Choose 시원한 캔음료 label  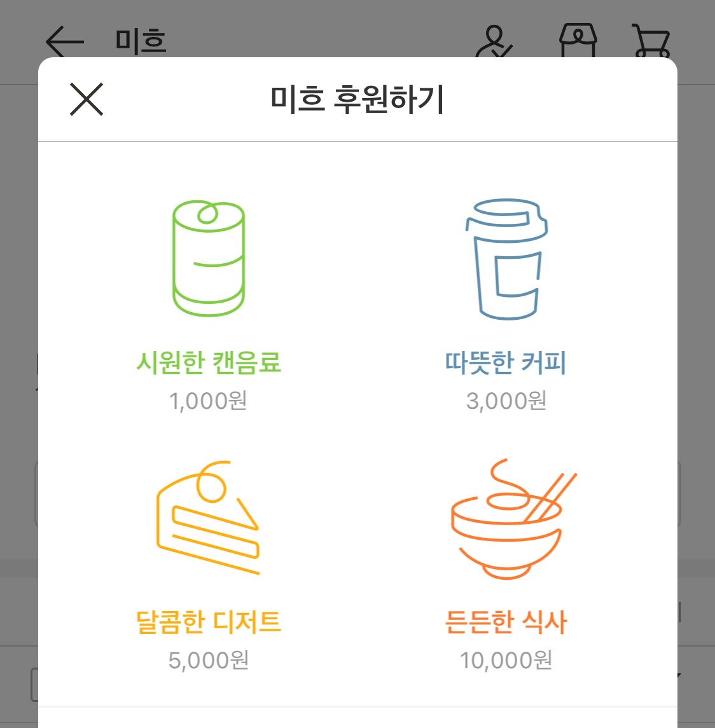[x=209, y=362]
